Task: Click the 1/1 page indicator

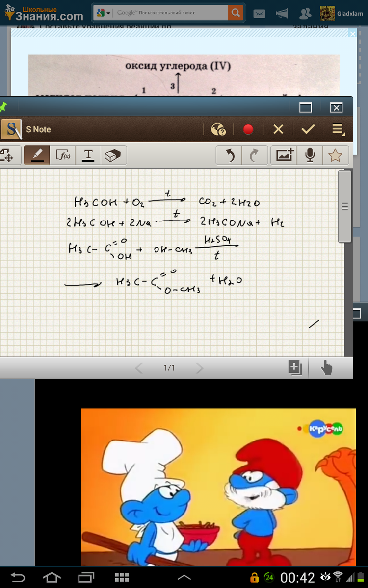Action: [x=169, y=368]
